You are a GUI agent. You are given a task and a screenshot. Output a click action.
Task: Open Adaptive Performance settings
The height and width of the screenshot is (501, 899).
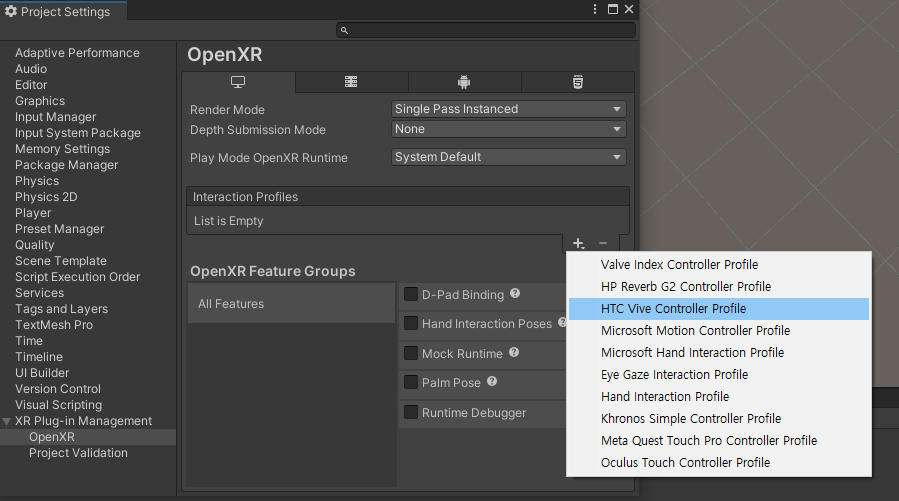(x=77, y=53)
